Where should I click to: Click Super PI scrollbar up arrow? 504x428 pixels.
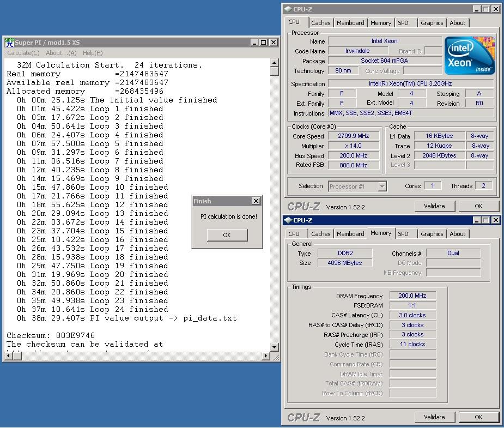tap(274, 62)
